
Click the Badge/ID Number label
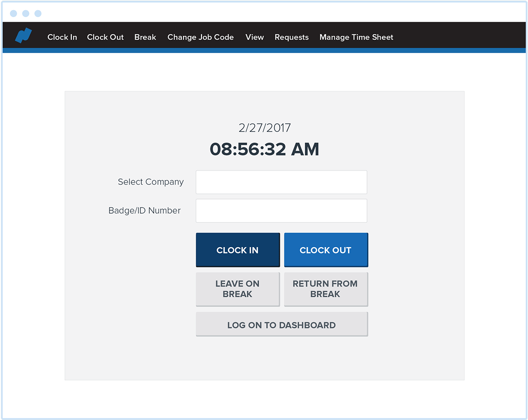(144, 211)
